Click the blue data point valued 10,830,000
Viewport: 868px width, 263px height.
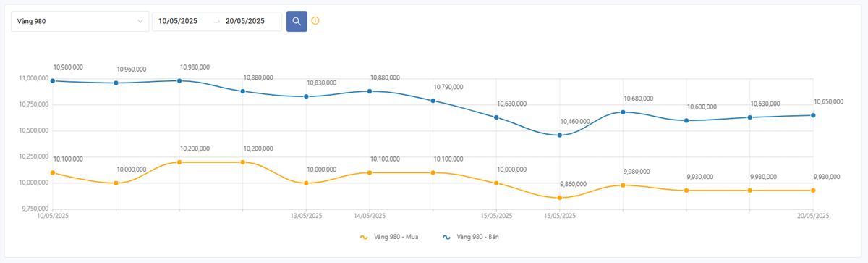[306, 96]
